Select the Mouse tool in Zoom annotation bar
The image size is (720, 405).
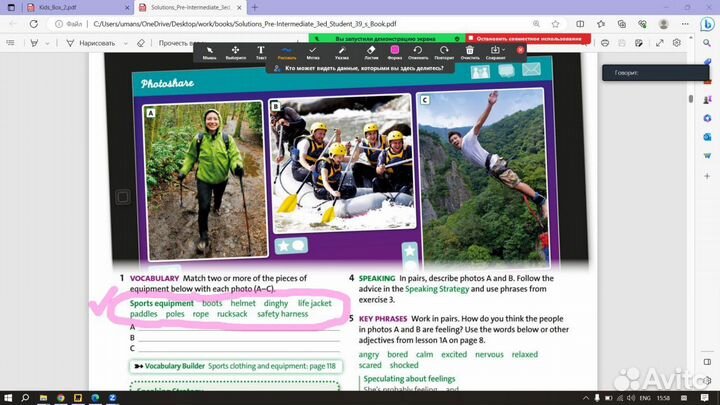[x=209, y=52]
